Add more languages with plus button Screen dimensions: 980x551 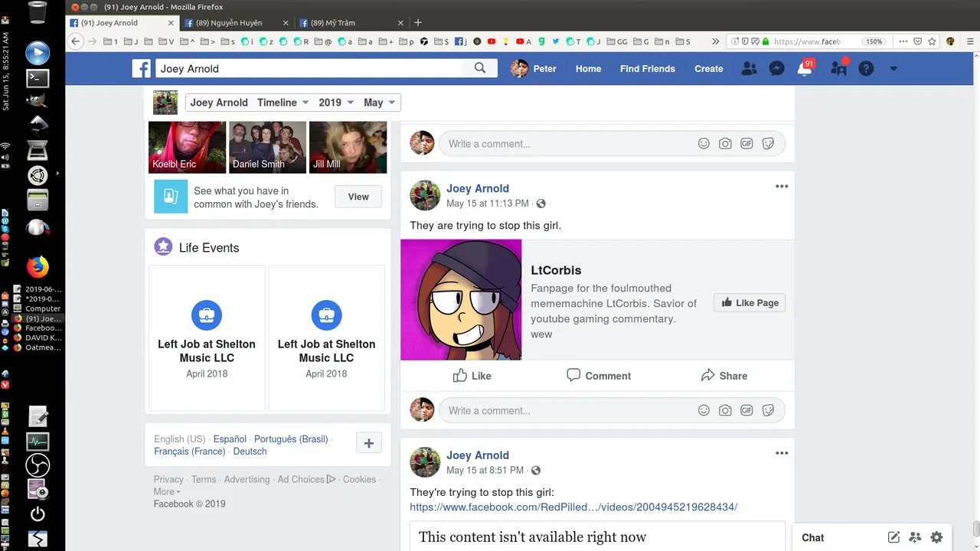(369, 443)
